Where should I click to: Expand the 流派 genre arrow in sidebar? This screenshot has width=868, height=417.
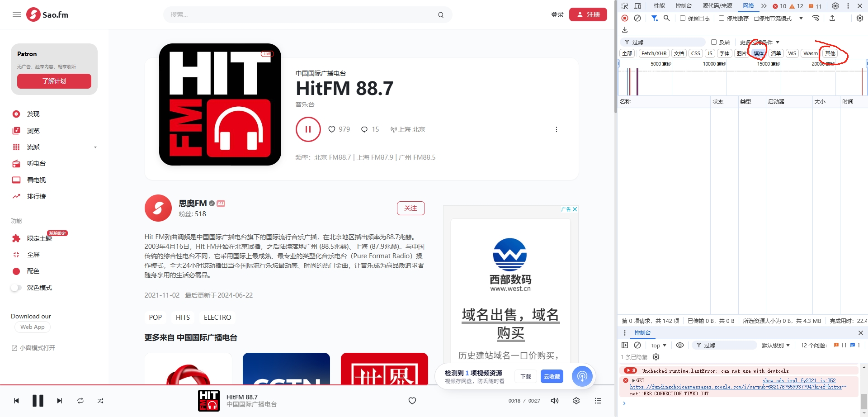(95, 147)
